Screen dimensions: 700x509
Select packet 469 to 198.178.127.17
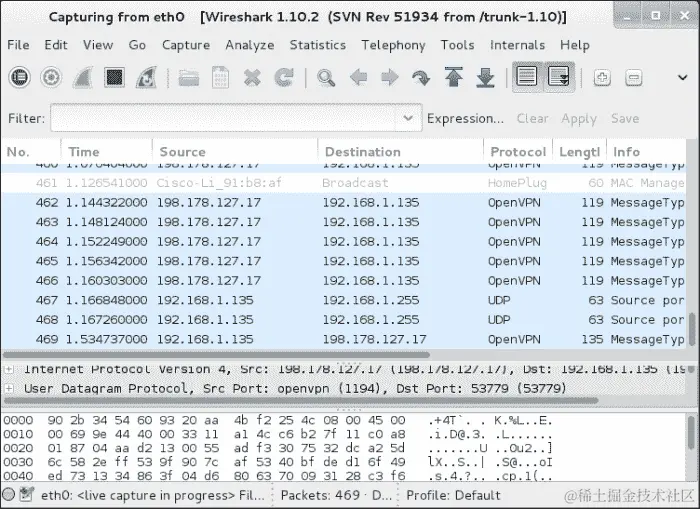coord(343,339)
